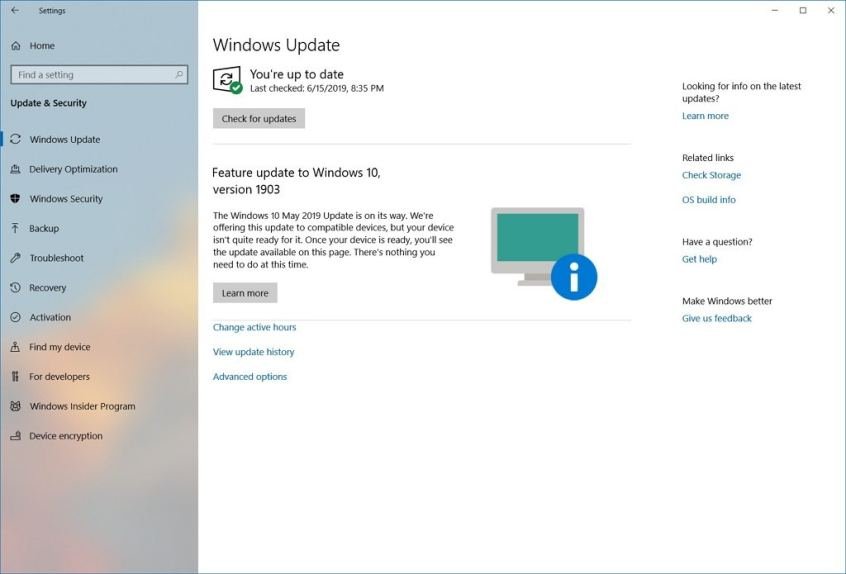Click the update status sync icon

[x=227, y=80]
